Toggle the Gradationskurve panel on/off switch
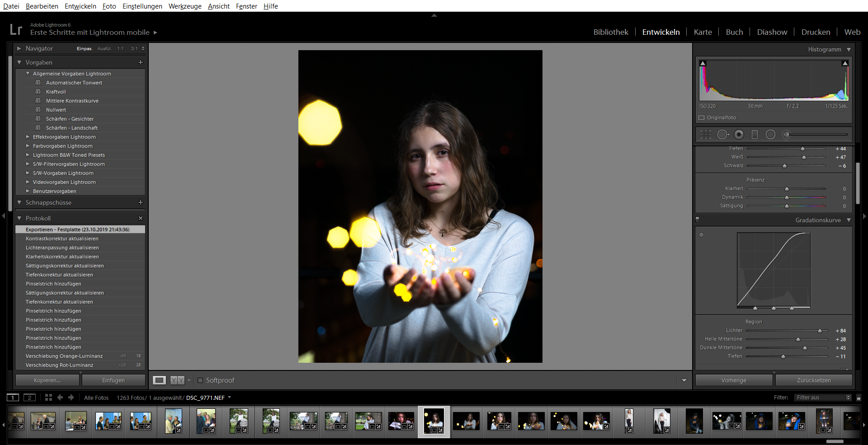This screenshot has width=868, height=445. point(697,220)
